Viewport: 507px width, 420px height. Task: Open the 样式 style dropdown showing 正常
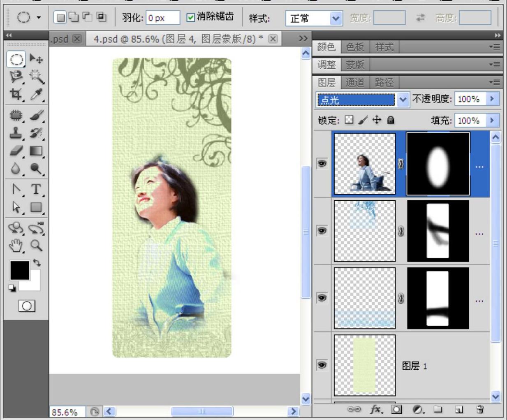[336, 19]
